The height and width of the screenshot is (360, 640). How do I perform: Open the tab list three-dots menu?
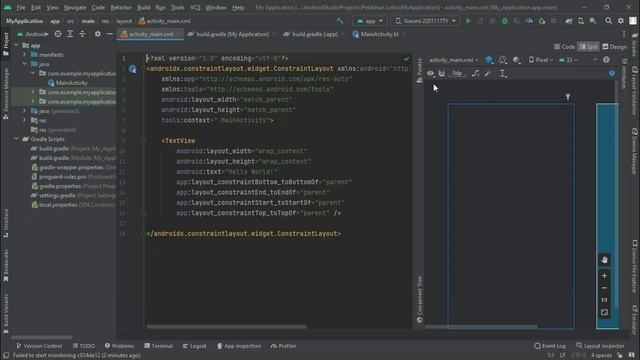(x=624, y=34)
